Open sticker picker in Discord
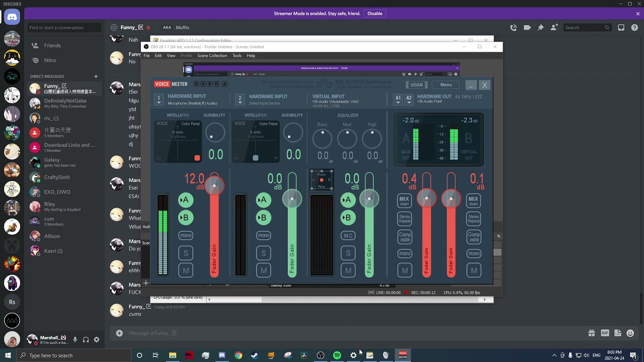644x362 pixels. [618, 333]
